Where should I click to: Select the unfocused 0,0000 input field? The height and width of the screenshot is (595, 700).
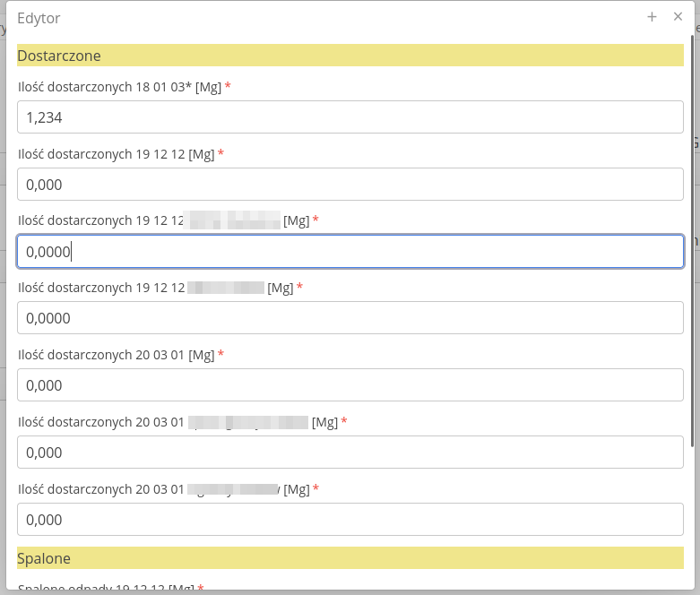tap(350, 318)
